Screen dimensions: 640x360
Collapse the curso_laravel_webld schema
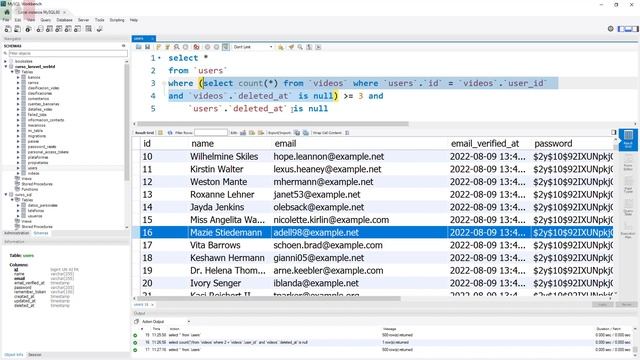pos(6,67)
